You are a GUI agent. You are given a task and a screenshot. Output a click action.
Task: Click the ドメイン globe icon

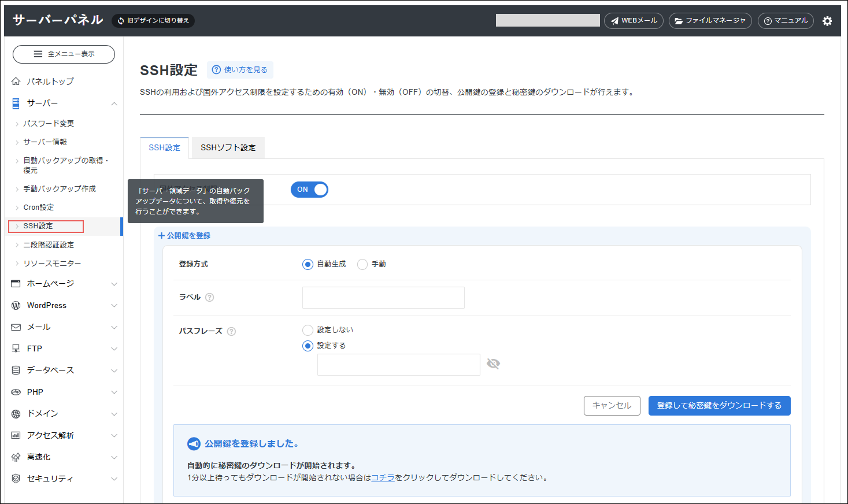coord(16,414)
